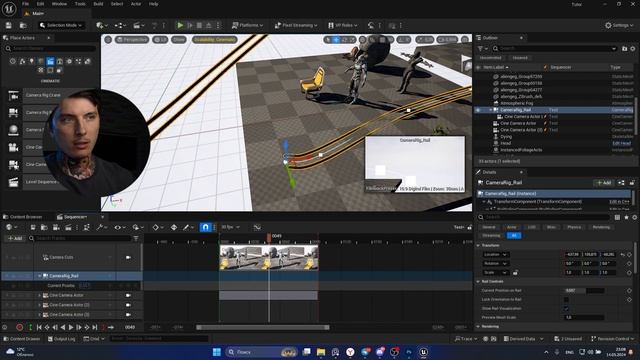Screen dimensions: 640x360
Task: Click the Edit Head link in Outliner
Action: (x=621, y=144)
